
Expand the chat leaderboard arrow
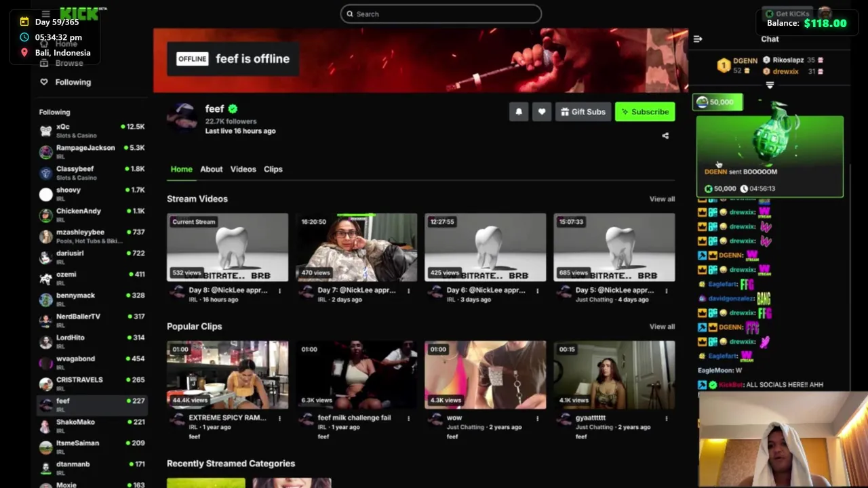[x=770, y=85]
